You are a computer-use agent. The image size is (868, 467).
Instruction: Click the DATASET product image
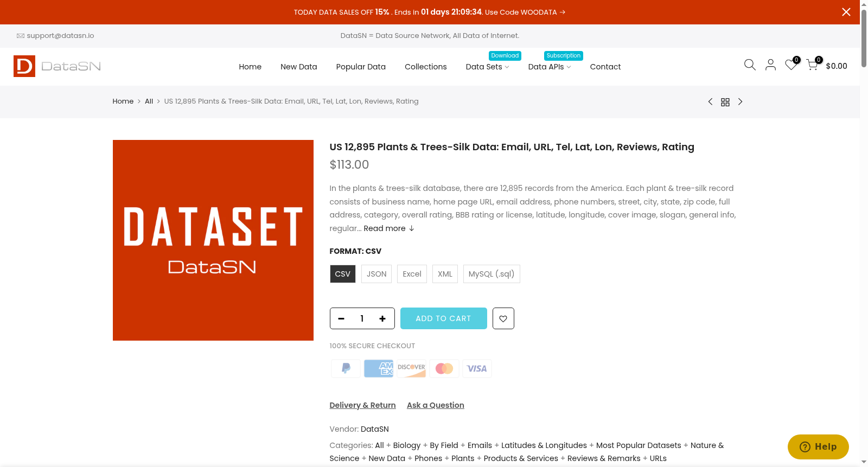click(x=213, y=240)
